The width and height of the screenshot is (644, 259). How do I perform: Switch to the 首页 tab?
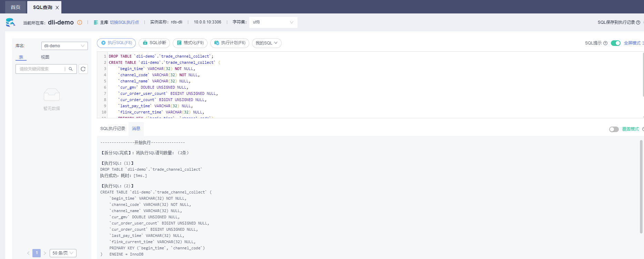coord(16,7)
